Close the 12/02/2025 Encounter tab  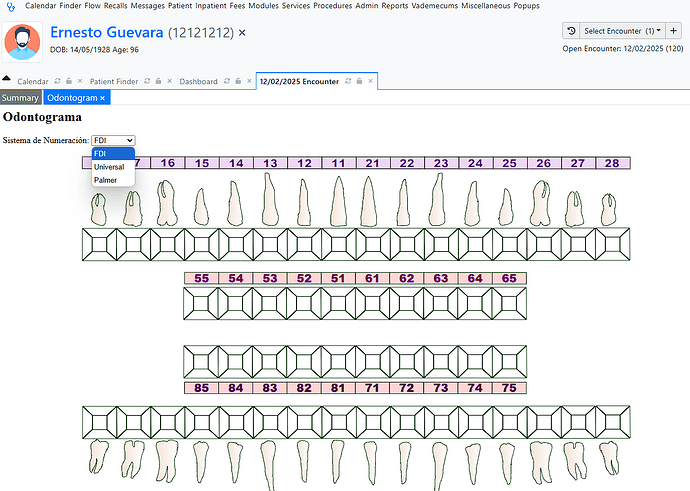(371, 81)
